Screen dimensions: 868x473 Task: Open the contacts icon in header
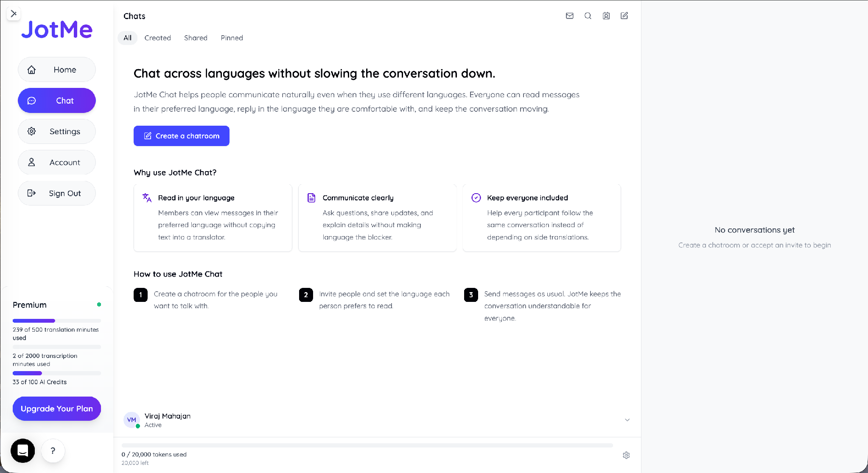606,16
